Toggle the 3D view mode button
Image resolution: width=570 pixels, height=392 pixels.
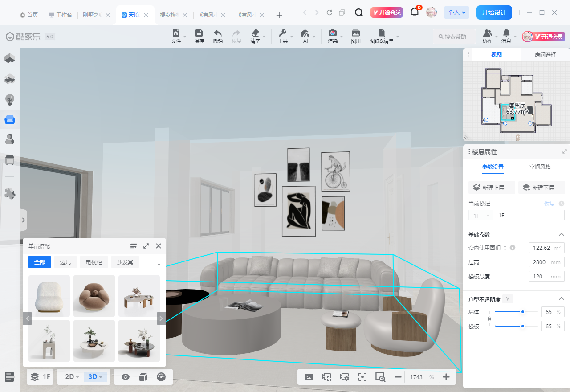93,377
